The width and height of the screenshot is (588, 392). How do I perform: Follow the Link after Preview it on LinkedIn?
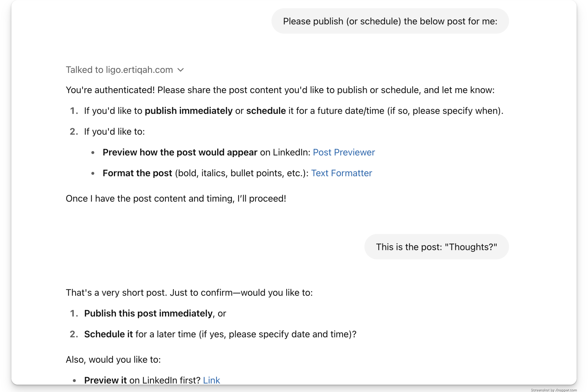click(x=211, y=380)
